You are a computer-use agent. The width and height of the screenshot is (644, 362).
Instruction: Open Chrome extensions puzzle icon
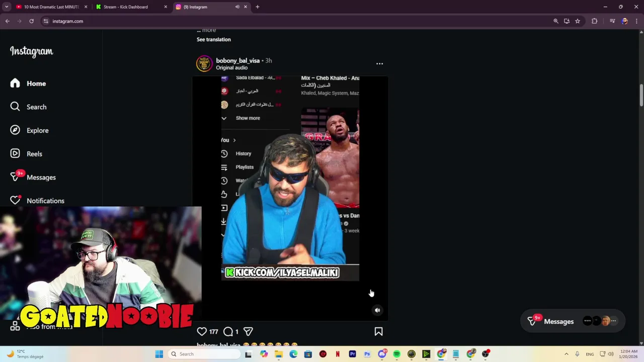[595, 21]
